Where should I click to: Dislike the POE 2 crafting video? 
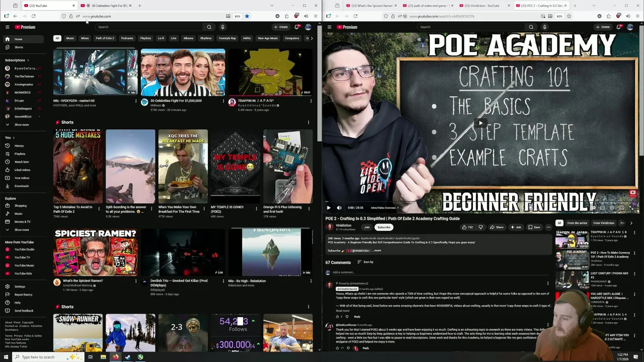pyautogui.click(x=480, y=227)
